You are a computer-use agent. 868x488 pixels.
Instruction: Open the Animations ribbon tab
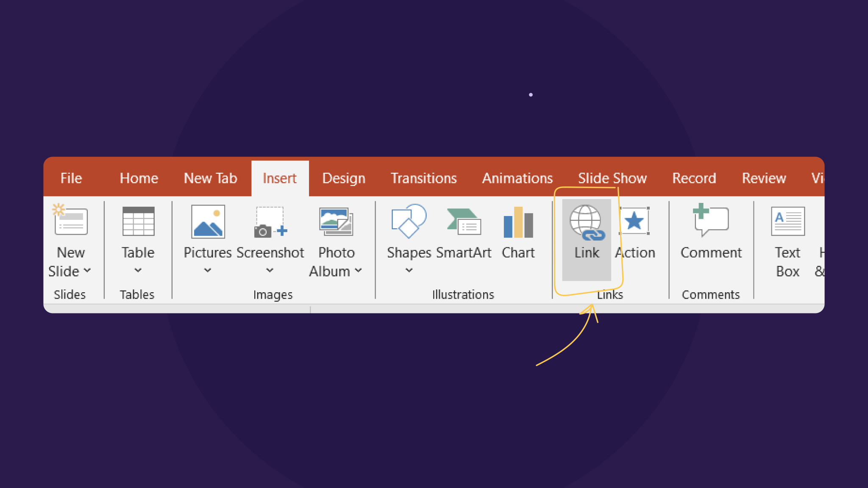coord(517,178)
